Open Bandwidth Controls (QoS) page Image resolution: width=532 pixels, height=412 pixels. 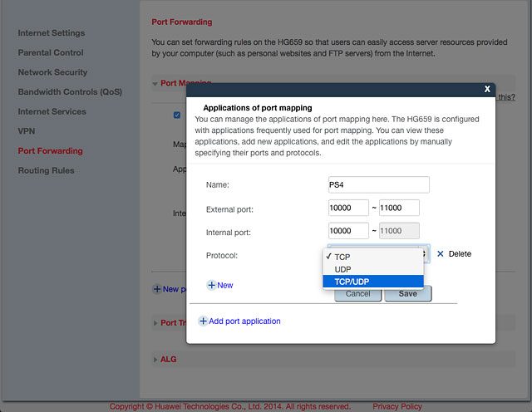(70, 92)
